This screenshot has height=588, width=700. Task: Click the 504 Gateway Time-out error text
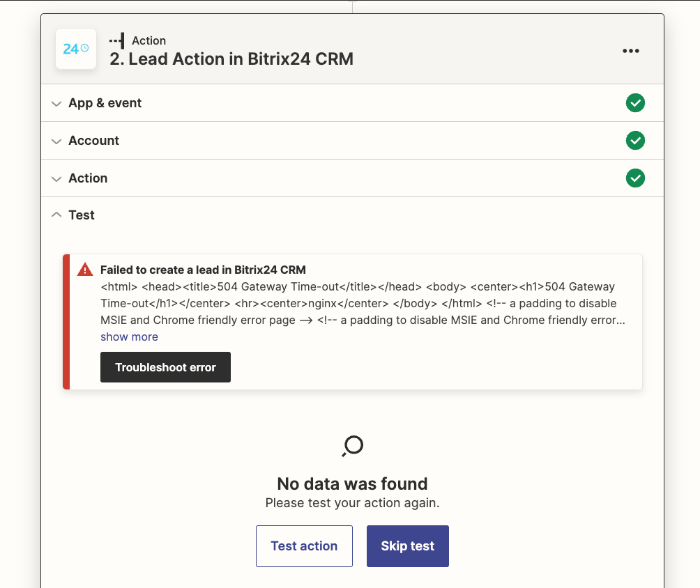363,303
